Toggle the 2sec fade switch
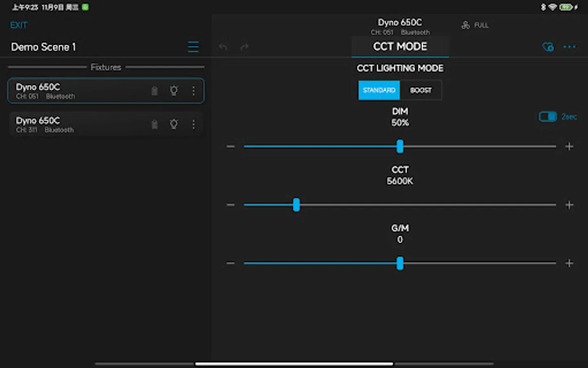This screenshot has width=588, height=368. coord(548,117)
